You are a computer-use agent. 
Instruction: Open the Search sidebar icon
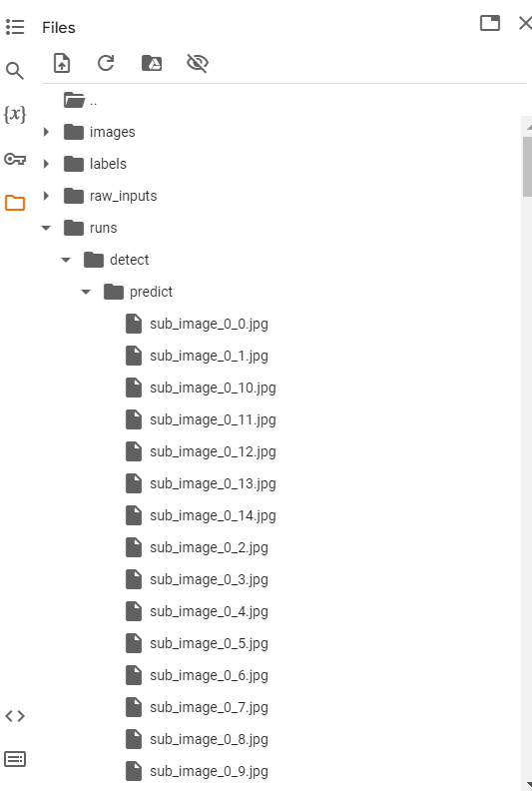(15, 71)
